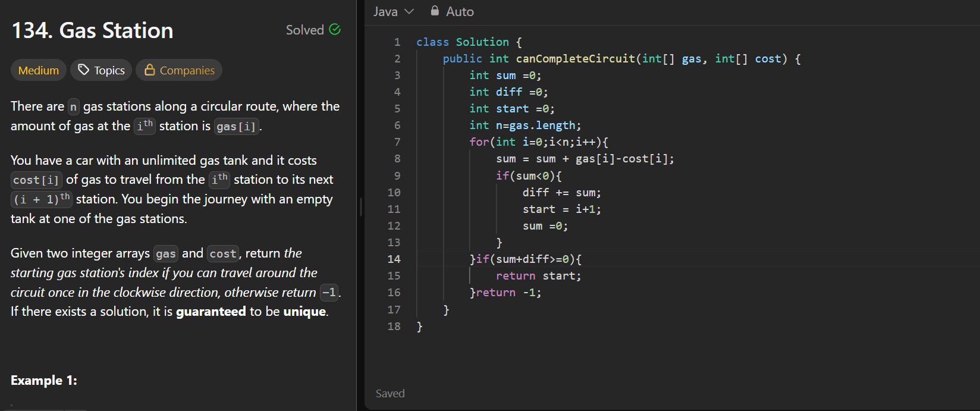Click the code line 'int diff =0;'

coord(508,92)
